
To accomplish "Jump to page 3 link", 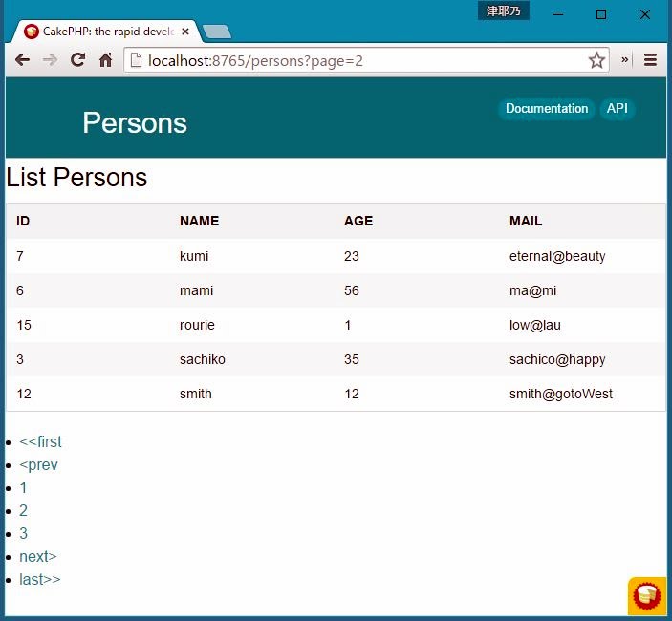I will pyautogui.click(x=24, y=534).
